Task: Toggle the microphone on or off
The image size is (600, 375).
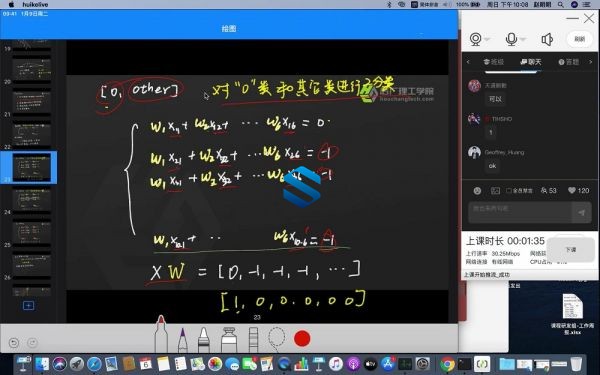Action: coord(511,39)
